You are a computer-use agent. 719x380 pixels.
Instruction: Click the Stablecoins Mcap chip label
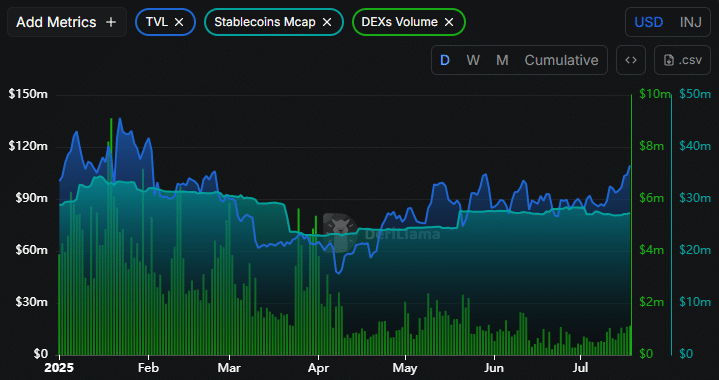[x=265, y=22]
